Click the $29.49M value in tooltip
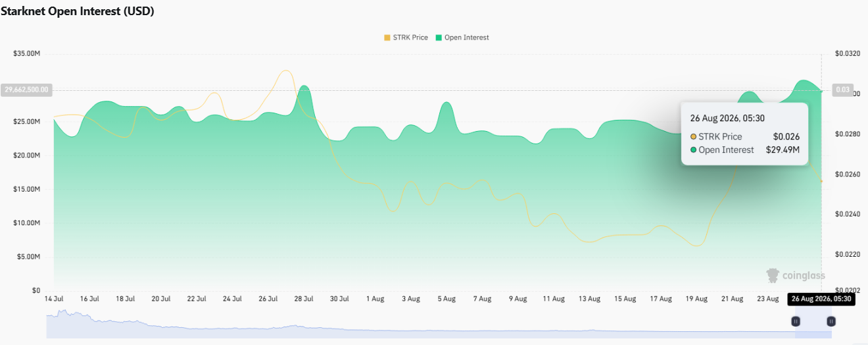 [x=783, y=150]
